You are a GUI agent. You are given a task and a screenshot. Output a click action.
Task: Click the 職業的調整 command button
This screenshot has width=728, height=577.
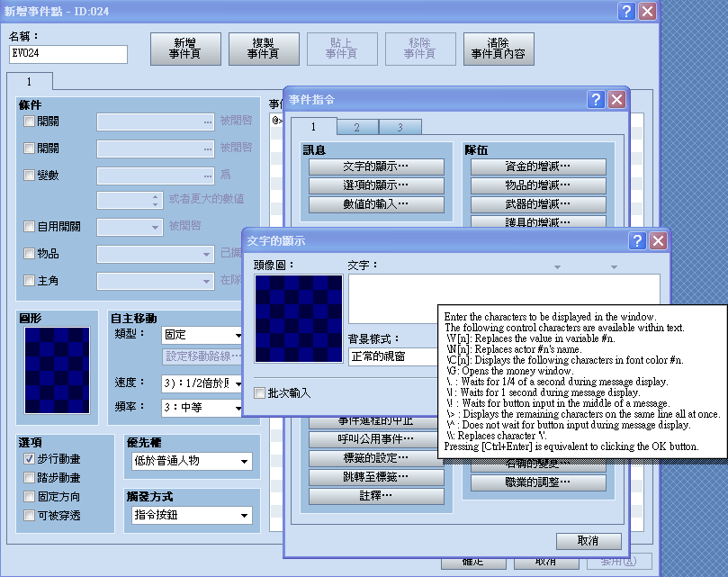pyautogui.click(x=538, y=482)
